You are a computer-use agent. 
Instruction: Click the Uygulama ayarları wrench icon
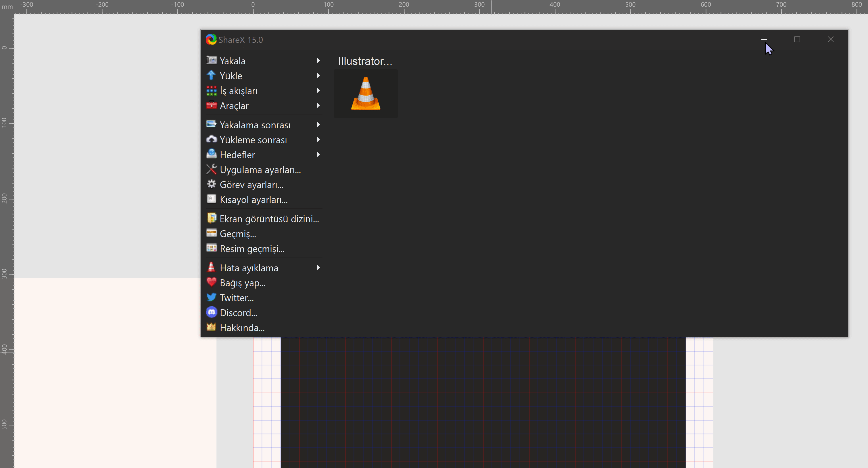[x=211, y=169]
